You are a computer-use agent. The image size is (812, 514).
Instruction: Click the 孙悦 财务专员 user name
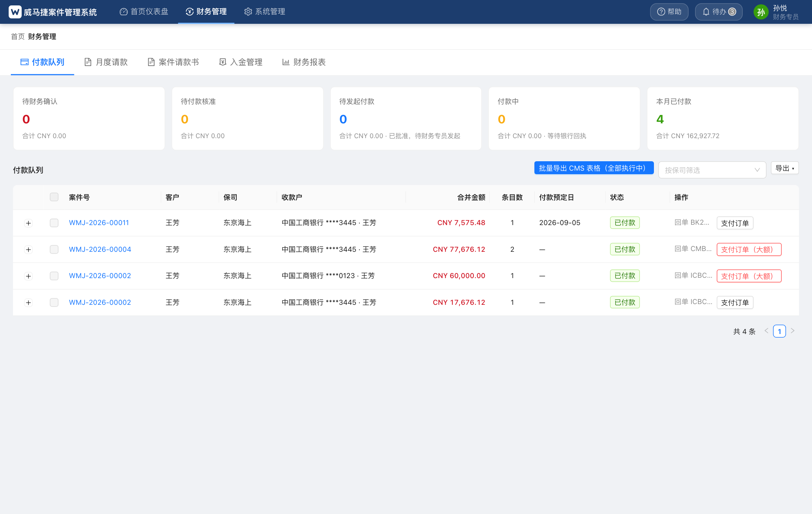pos(786,12)
